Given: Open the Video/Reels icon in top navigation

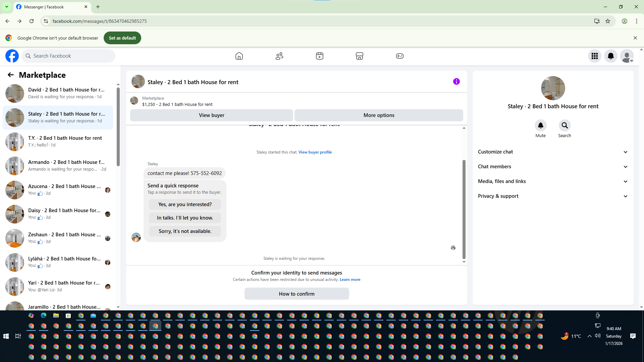Looking at the screenshot, I should (x=319, y=56).
